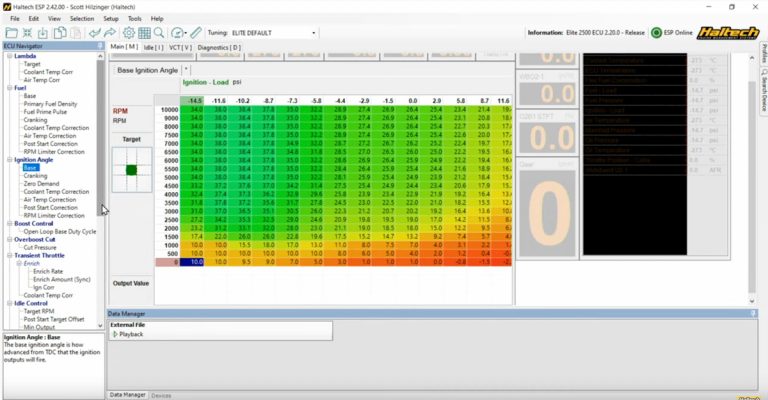Click the table grid toolbar icon
This screenshot has width=768, height=400.
(x=144, y=33)
